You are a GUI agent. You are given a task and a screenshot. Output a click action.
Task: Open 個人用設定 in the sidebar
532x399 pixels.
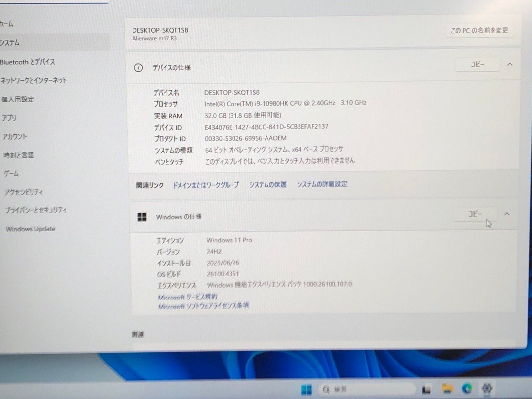[x=18, y=100]
